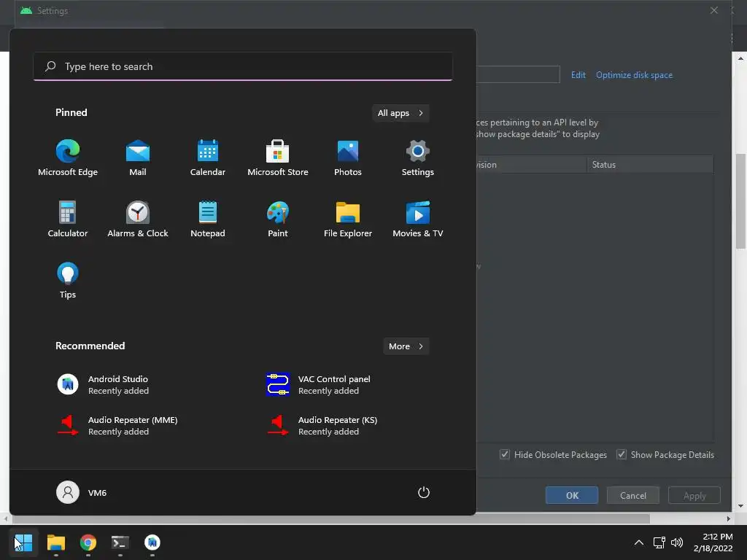The height and width of the screenshot is (560, 747).
Task: Expand More recommended items
Action: click(x=406, y=346)
